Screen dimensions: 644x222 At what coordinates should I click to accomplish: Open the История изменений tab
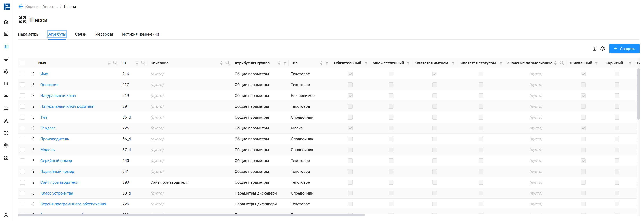pyautogui.click(x=140, y=34)
